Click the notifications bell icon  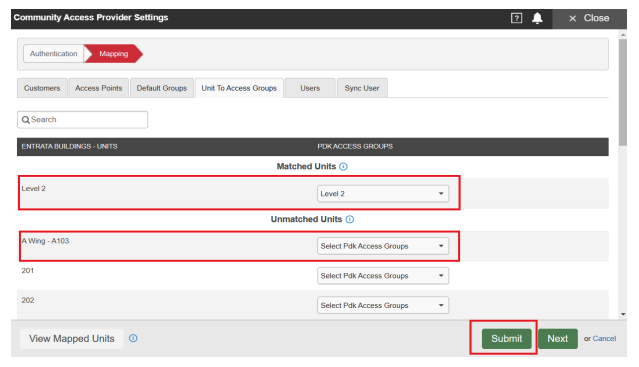pos(538,18)
